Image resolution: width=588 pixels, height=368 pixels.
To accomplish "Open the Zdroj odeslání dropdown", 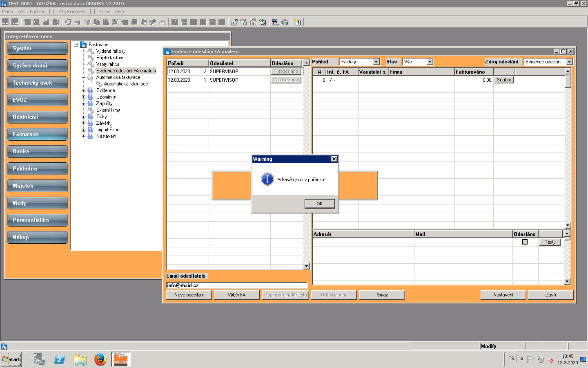I will pos(570,62).
